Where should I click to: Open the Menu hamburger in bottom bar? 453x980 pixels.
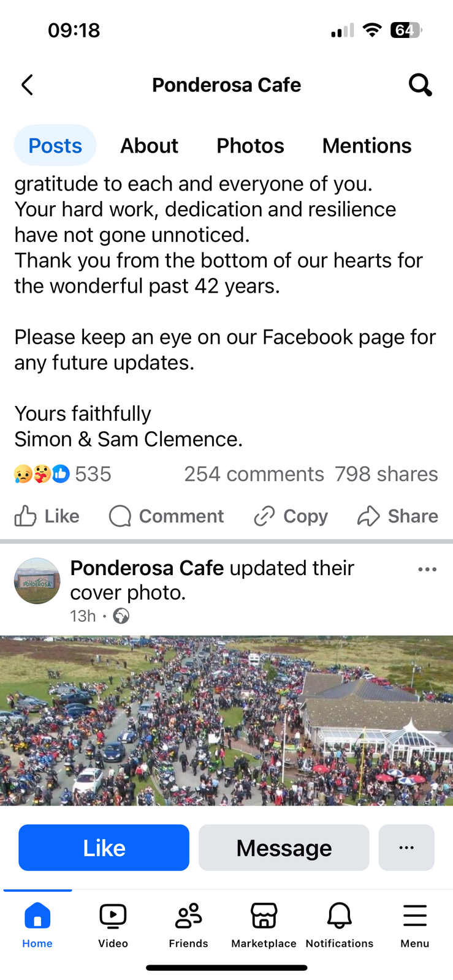(414, 917)
